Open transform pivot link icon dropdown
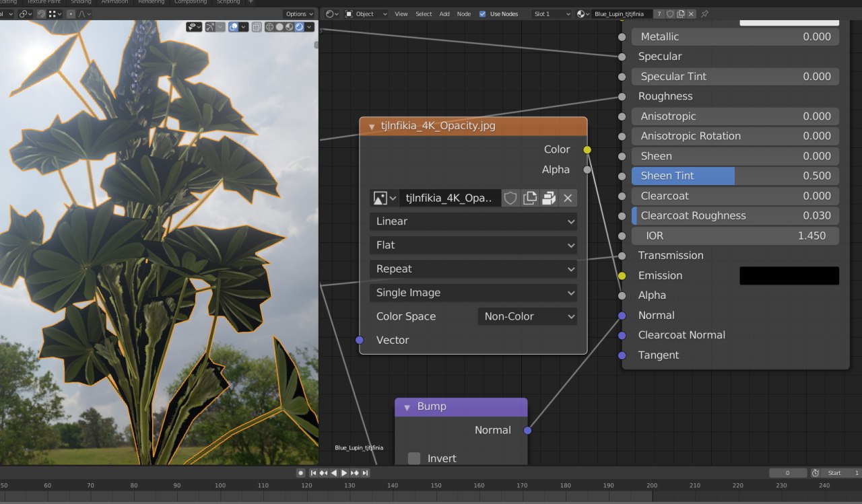The width and height of the screenshot is (862, 504). pyautogui.click(x=26, y=14)
